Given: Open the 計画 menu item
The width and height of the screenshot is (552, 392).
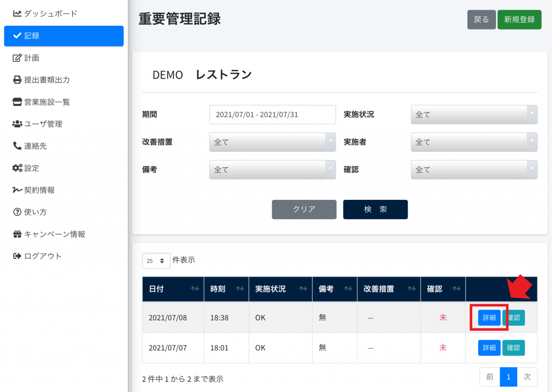Looking at the screenshot, I should 32,58.
